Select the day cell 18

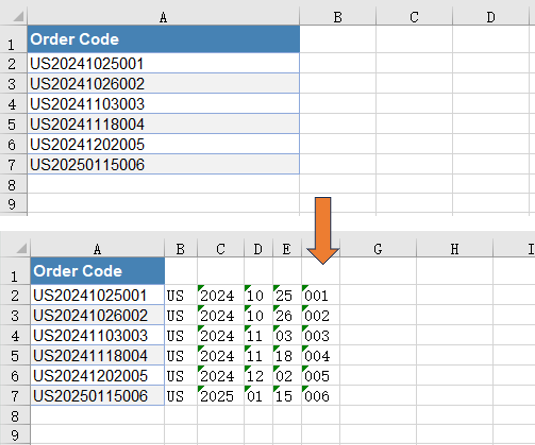[x=287, y=355]
